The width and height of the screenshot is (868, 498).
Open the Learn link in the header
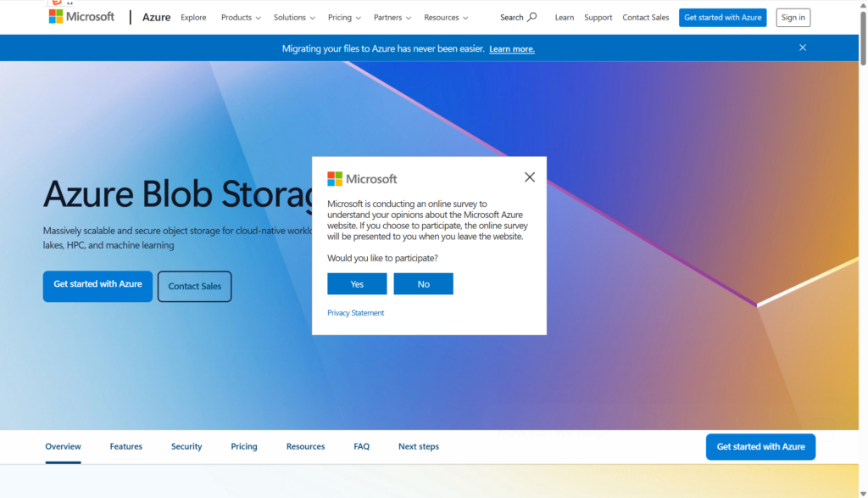(x=564, y=17)
